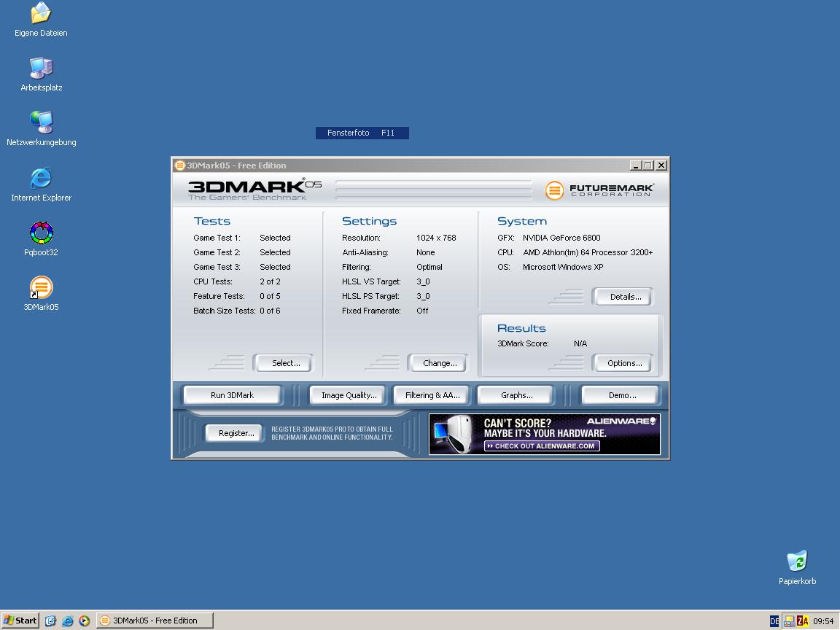Image resolution: width=840 pixels, height=630 pixels.
Task: Click the 'Game Test 1: Selected' row
Action: click(x=242, y=237)
